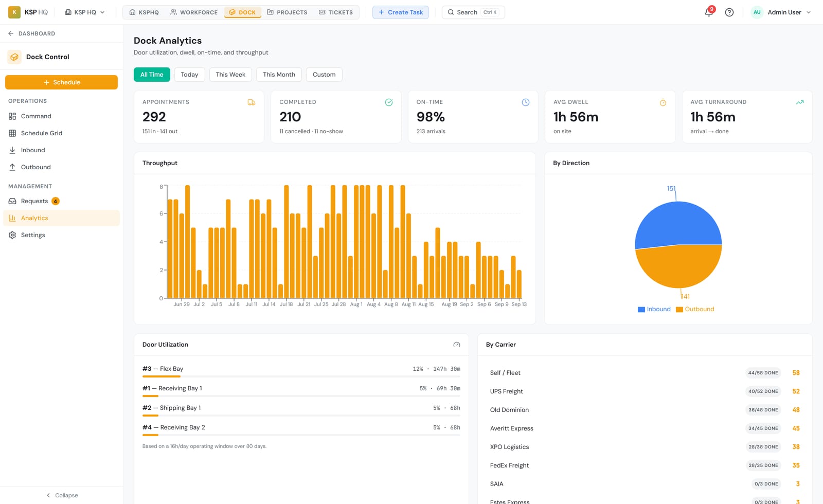Open the help question mark icon
823x504 pixels.
click(729, 12)
